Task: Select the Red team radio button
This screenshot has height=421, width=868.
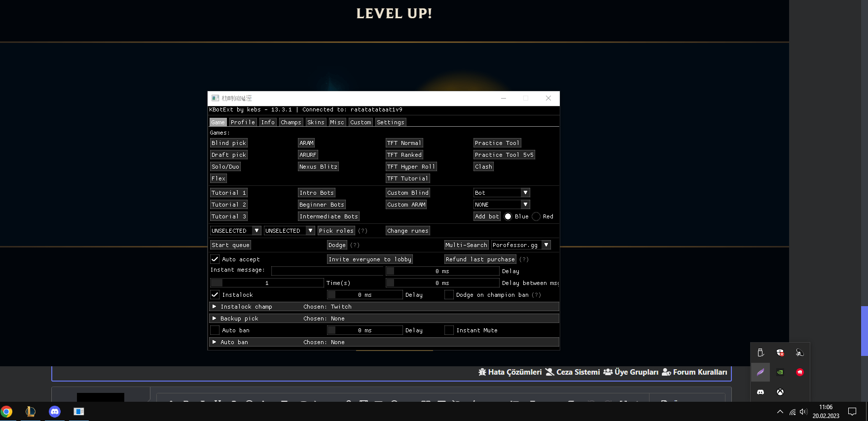Action: pyautogui.click(x=536, y=216)
